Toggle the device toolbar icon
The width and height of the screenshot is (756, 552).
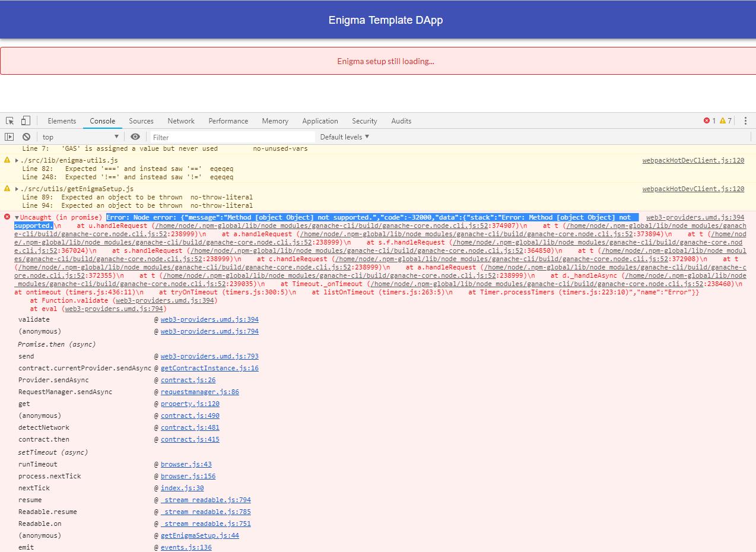coord(26,120)
